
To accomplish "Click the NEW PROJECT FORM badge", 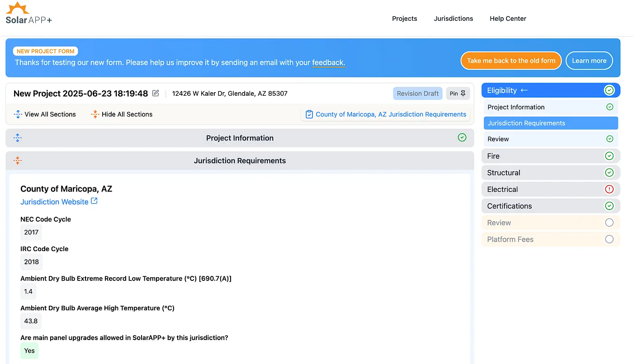I will [x=46, y=51].
